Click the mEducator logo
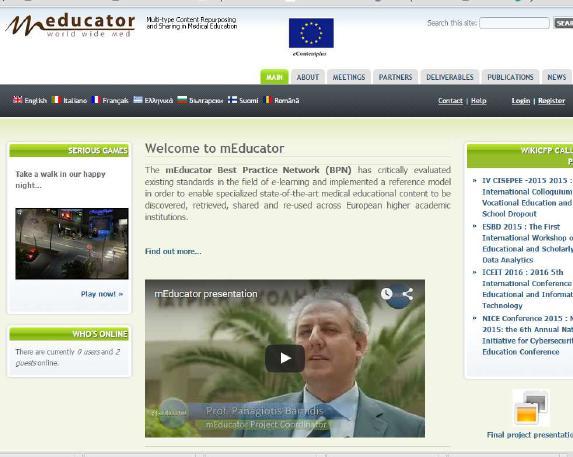Viewport: 573px width, 457px height. tap(70, 25)
